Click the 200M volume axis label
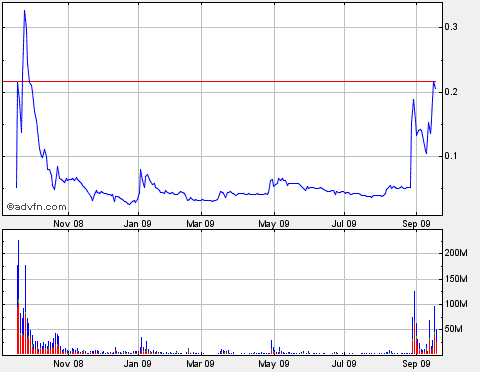 (x=456, y=253)
